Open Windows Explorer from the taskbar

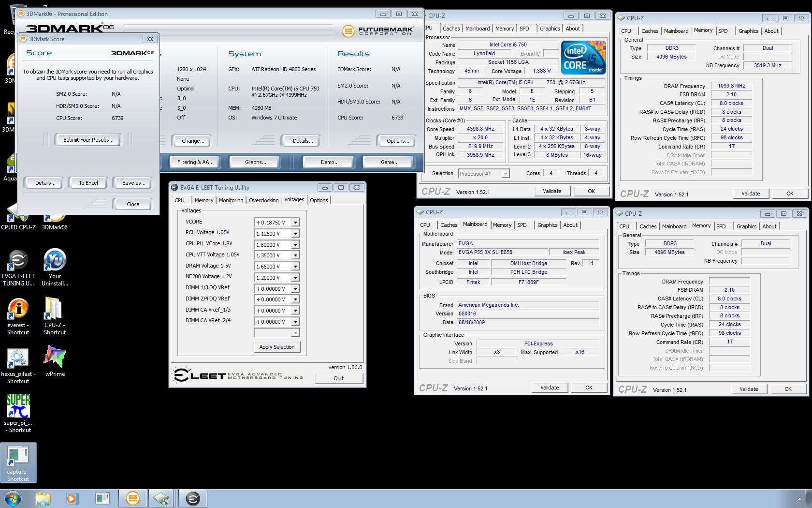pyautogui.click(x=43, y=498)
